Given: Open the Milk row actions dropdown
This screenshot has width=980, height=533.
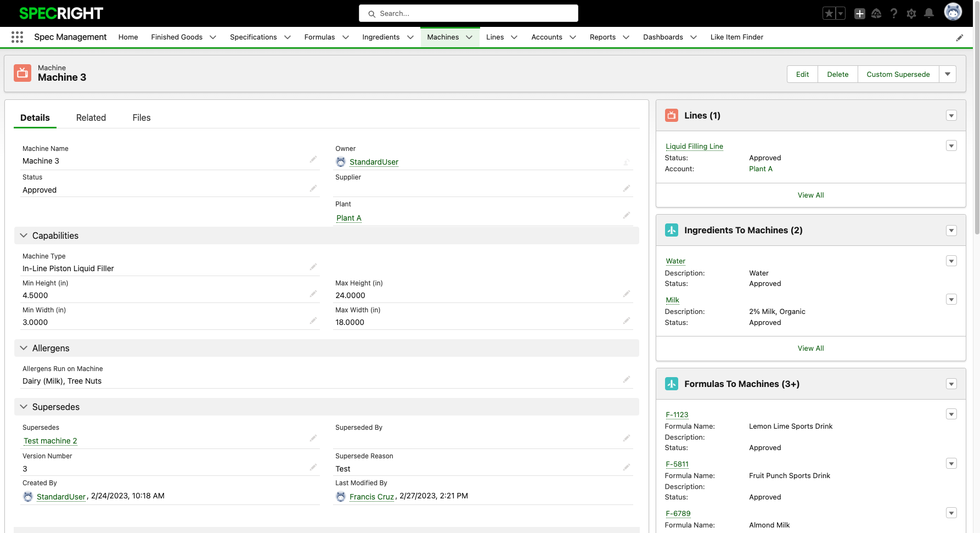Looking at the screenshot, I should (x=951, y=299).
